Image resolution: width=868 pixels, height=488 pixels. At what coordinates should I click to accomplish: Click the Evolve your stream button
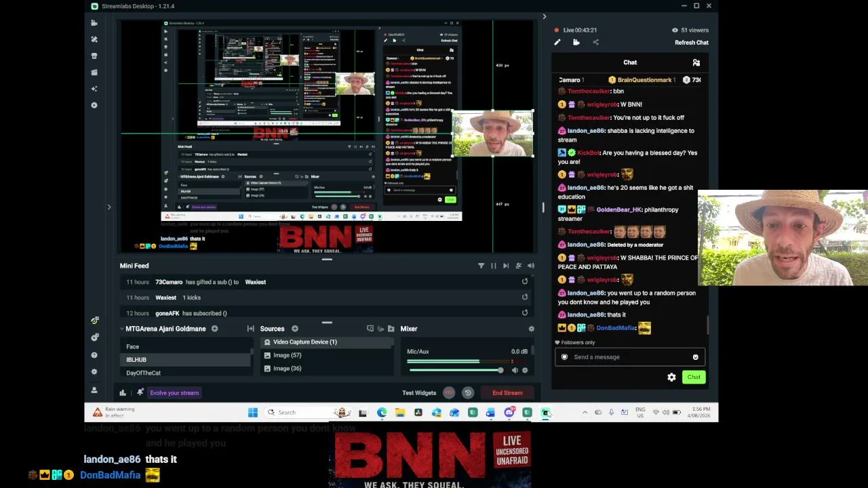(174, 392)
